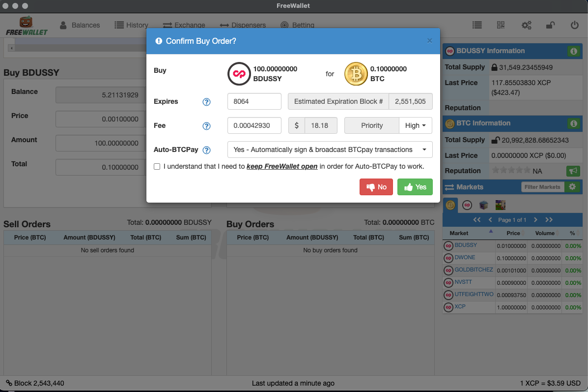
Task: Click the 1 XCP = $3.59 USD text
Action: [550, 383]
